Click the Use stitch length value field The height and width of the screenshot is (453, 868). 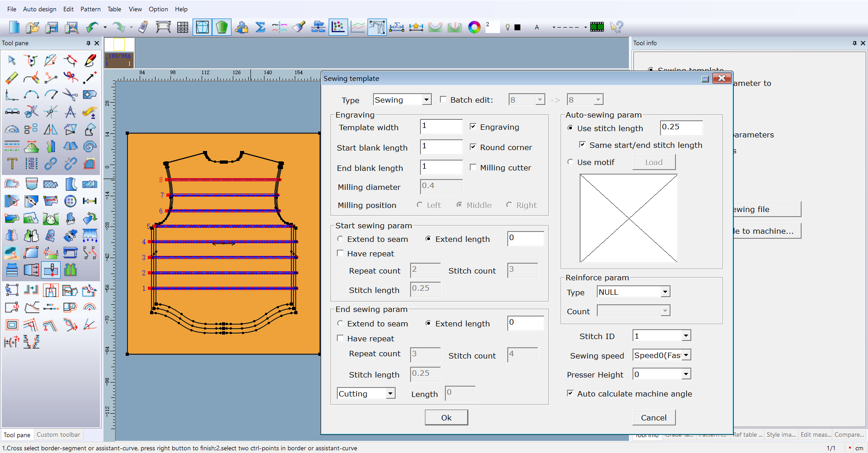681,127
